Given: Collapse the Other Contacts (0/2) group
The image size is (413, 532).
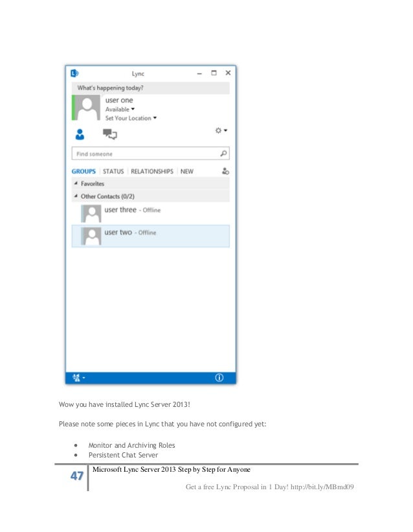Looking at the screenshot, I should pyautogui.click(x=76, y=196).
